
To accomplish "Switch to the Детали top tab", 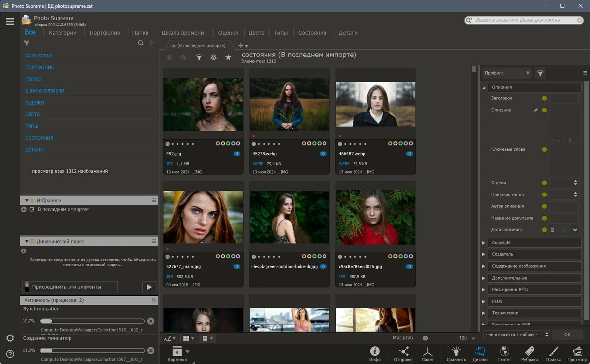I will coord(348,33).
